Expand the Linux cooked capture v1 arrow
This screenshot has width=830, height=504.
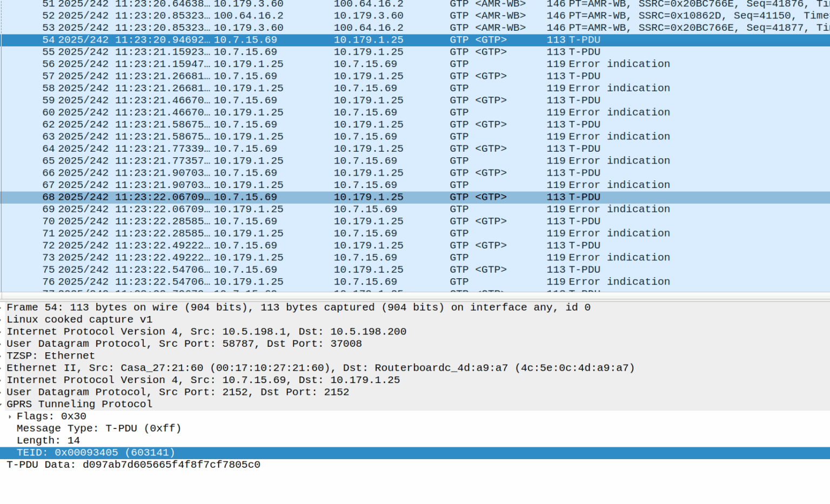pos(2,320)
